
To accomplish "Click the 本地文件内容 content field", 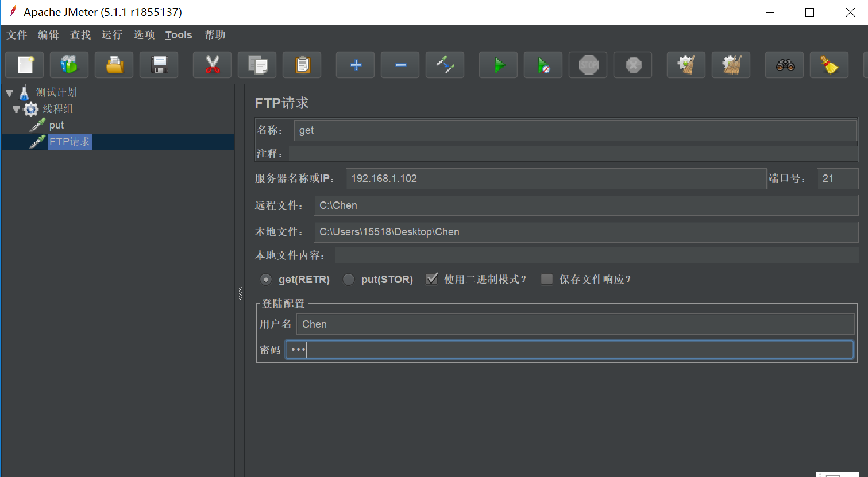I will (597, 255).
